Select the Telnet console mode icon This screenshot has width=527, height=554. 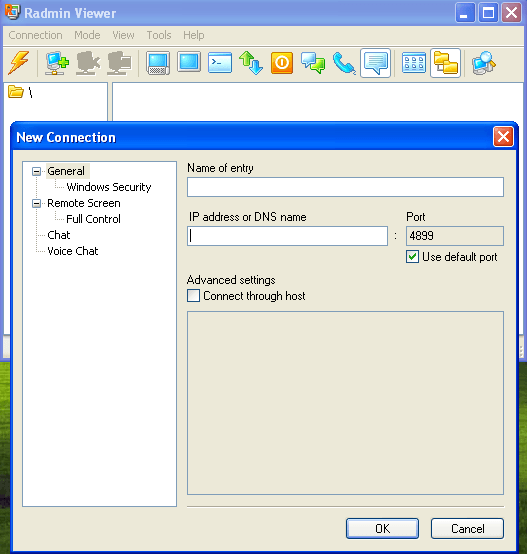pyautogui.click(x=220, y=63)
